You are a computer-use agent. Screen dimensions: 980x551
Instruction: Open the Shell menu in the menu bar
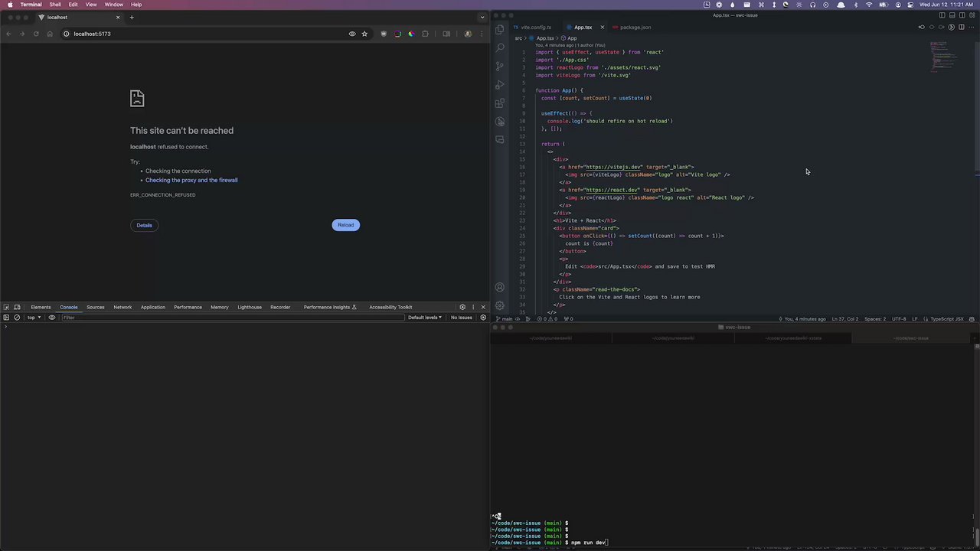pos(55,5)
